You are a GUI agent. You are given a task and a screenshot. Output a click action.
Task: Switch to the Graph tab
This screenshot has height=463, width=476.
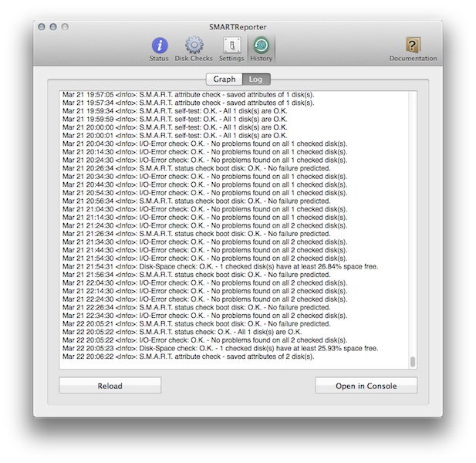pos(224,79)
